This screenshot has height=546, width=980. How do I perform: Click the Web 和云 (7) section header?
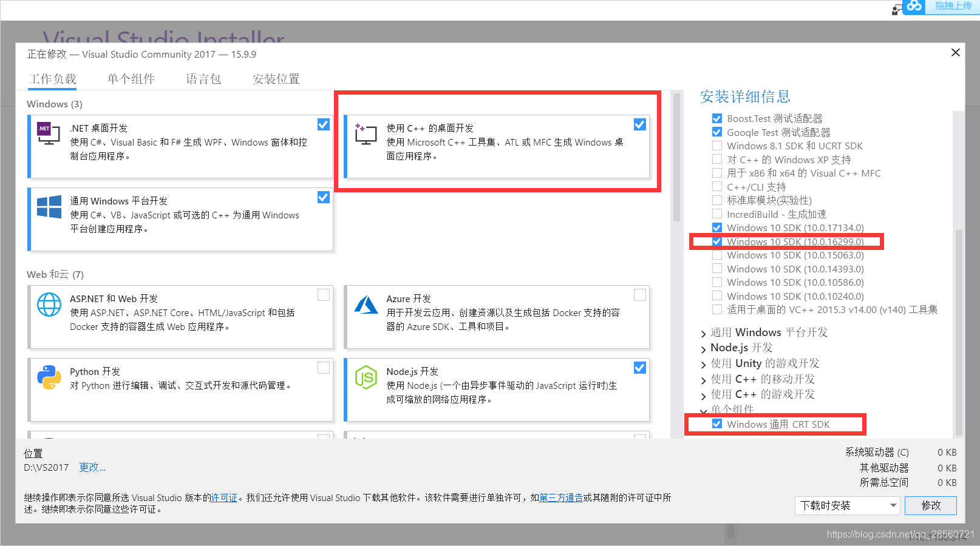tap(55, 274)
